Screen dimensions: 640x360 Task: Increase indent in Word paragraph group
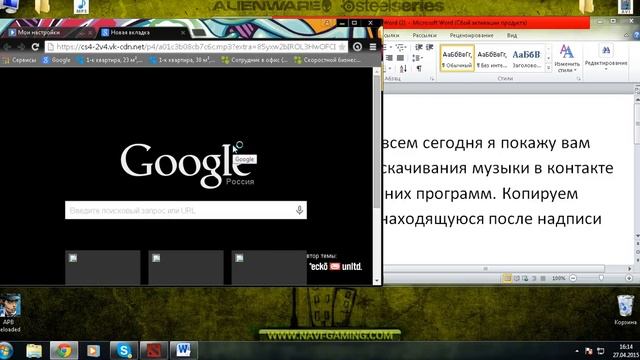click(429, 48)
